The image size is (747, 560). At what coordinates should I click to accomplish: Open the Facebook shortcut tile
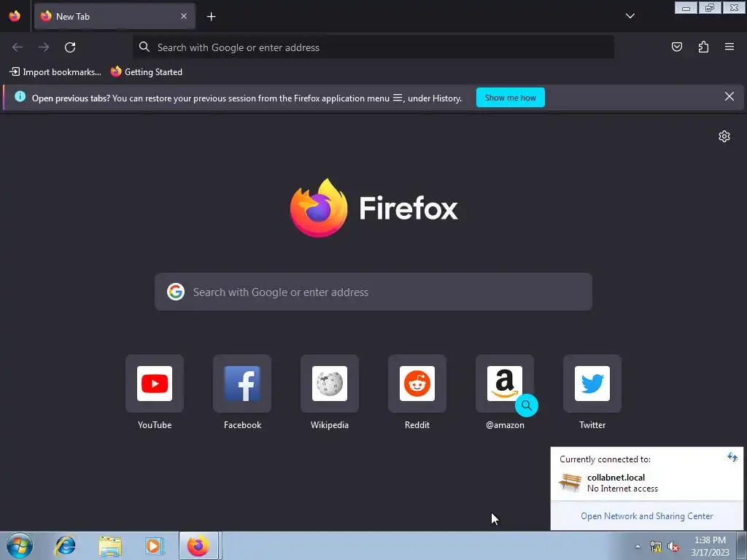click(x=242, y=384)
